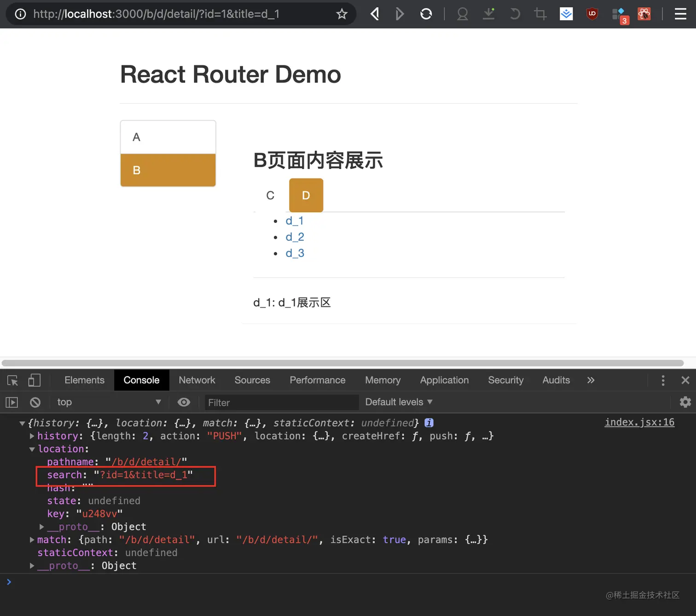
Task: Click the horizontal page scrollbar
Action: tap(342, 363)
